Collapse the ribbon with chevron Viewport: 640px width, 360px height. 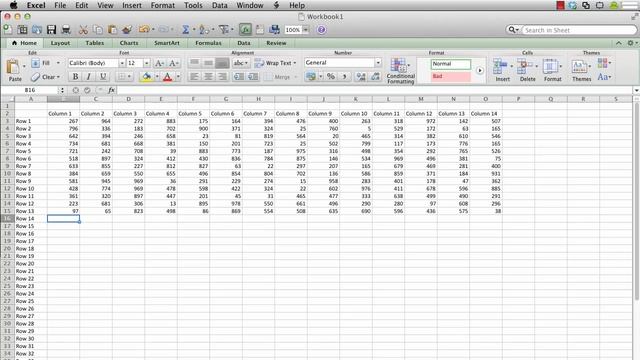click(x=619, y=43)
